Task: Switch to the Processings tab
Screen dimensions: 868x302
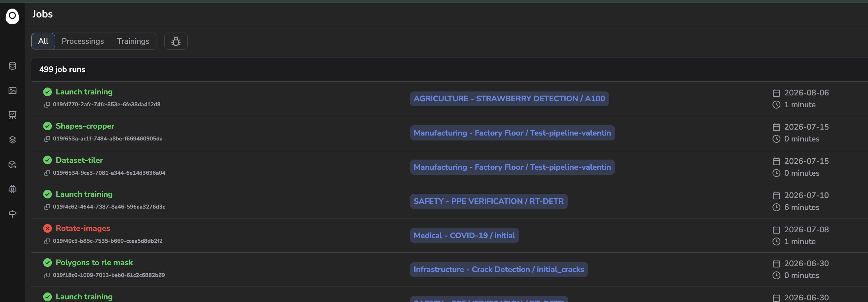Action: click(83, 41)
